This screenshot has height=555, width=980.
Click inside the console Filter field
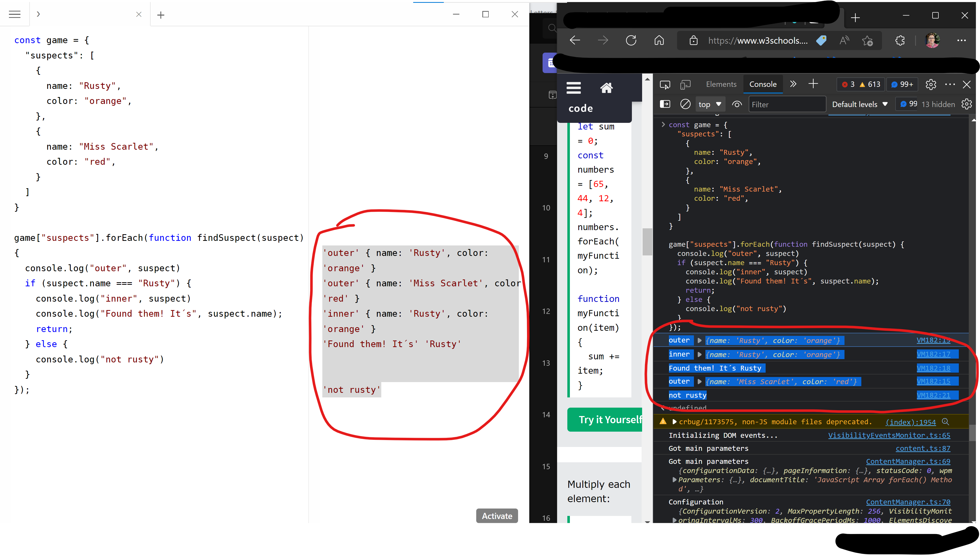click(787, 104)
